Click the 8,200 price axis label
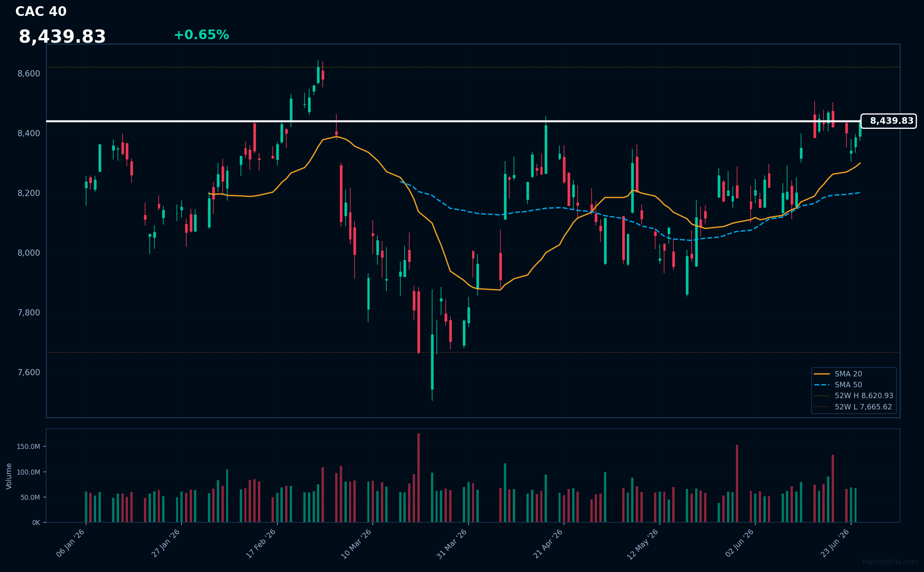 point(29,193)
